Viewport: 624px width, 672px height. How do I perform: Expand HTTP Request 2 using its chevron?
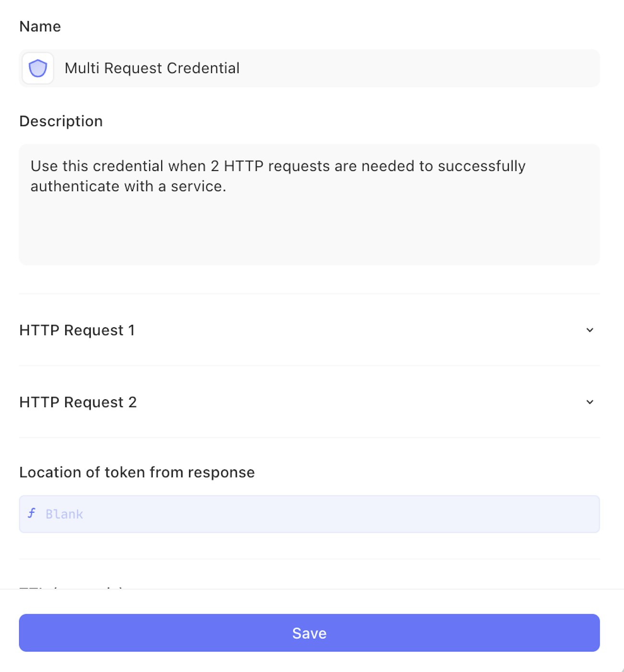point(589,402)
